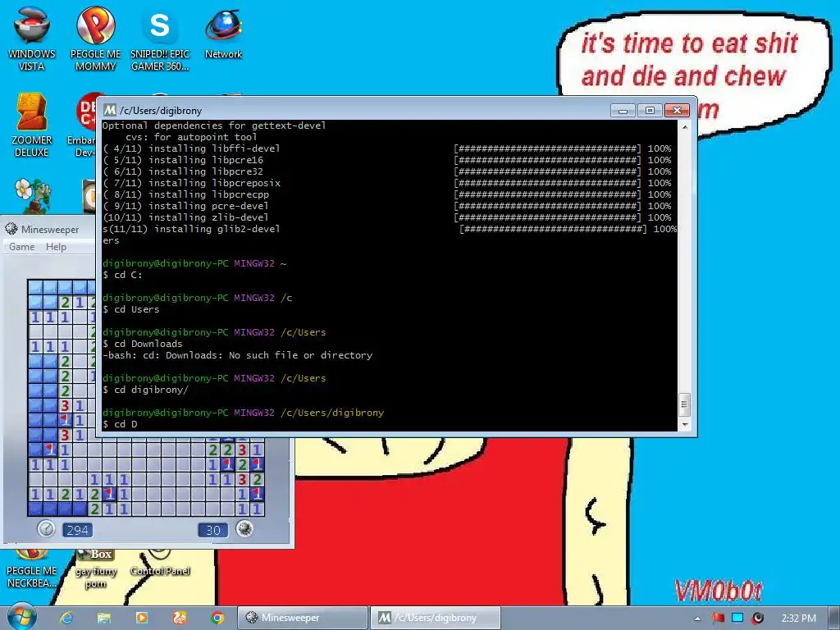Switch to Minesweeper via its taskbar button
This screenshot has height=630, width=840.
pos(302,618)
